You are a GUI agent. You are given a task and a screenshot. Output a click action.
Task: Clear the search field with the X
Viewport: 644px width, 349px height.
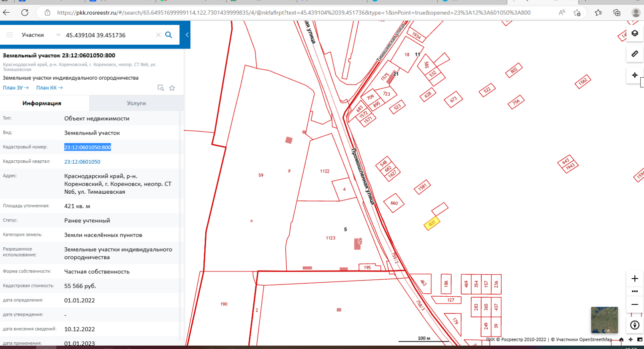(158, 35)
